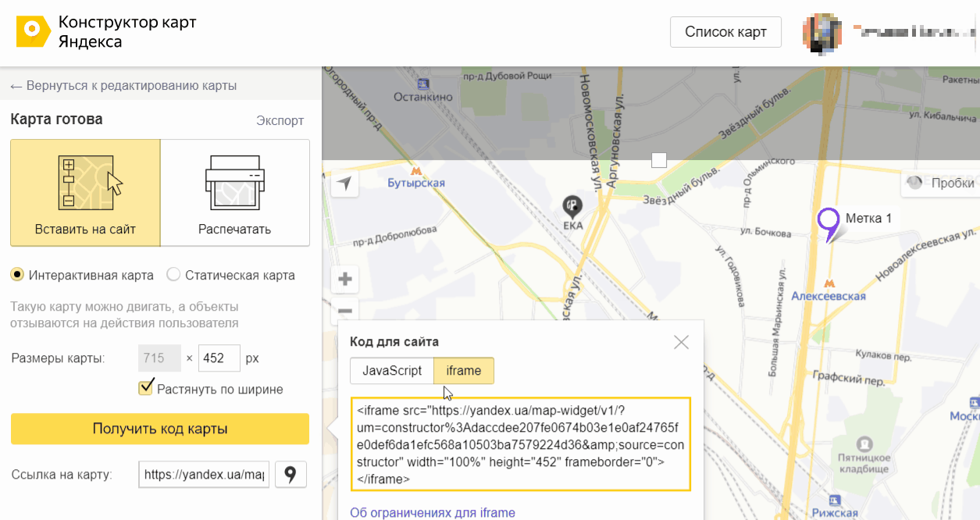Zoom in with the plus button
The image size is (980, 520).
[x=344, y=279]
